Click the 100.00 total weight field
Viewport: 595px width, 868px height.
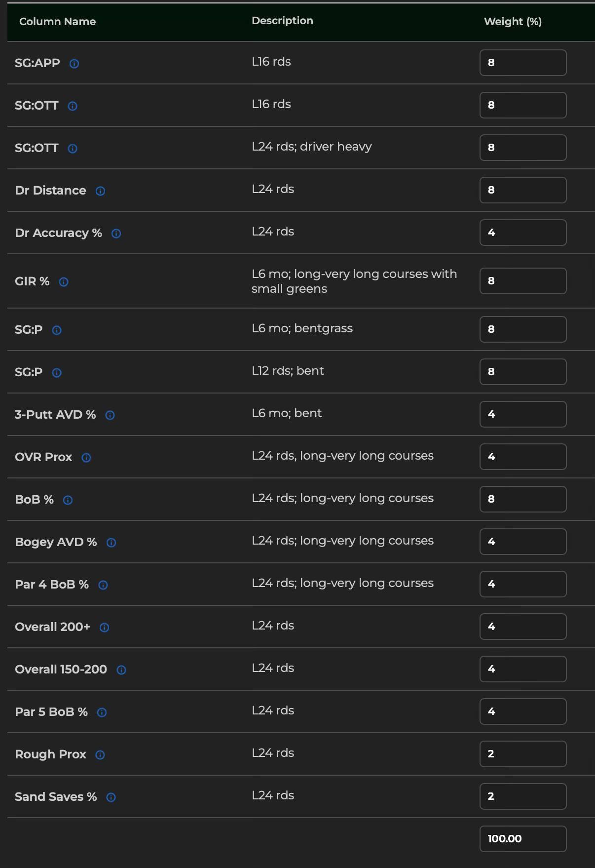pos(523,839)
